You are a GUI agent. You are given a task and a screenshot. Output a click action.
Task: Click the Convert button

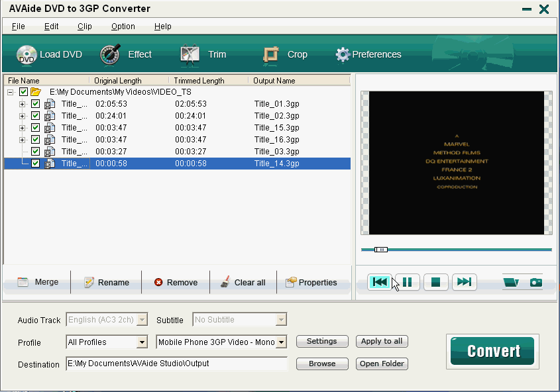click(x=492, y=351)
